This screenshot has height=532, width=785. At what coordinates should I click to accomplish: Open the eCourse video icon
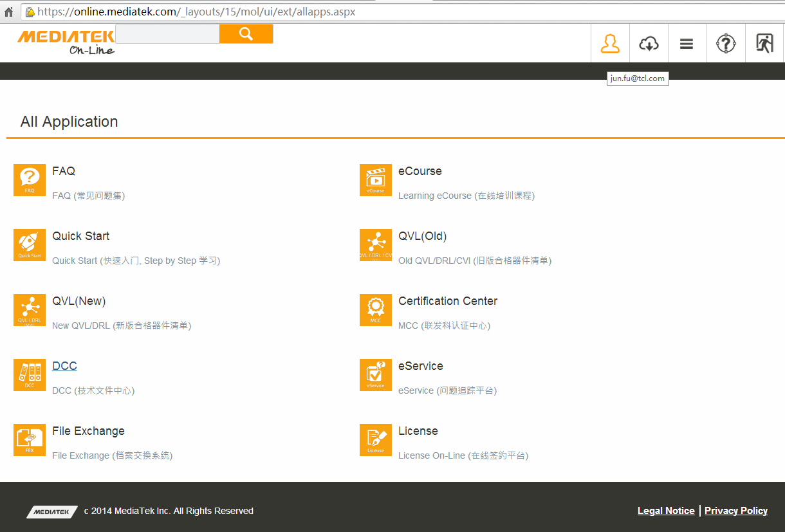click(x=376, y=180)
